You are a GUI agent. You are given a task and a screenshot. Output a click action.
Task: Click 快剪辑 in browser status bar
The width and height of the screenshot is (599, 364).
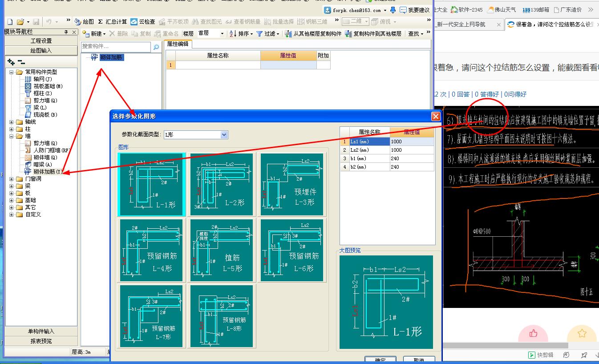541,355
